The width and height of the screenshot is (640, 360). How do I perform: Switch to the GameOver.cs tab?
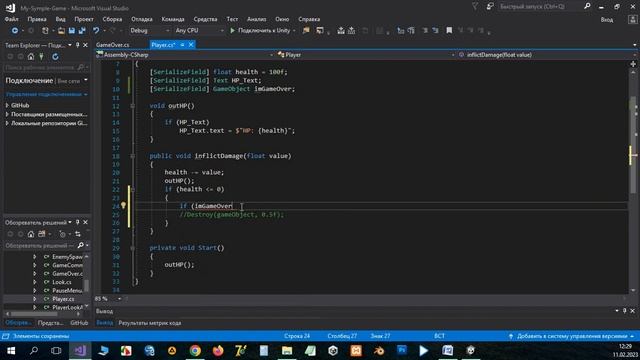113,45
